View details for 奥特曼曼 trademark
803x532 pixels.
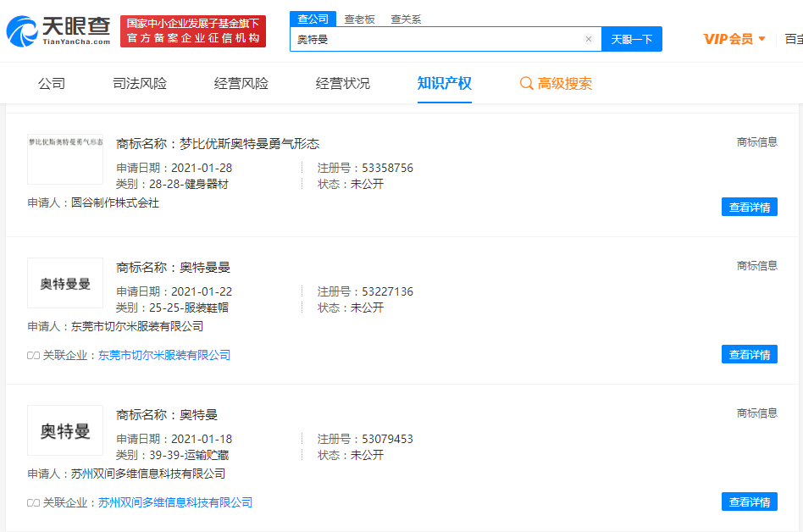(750, 354)
